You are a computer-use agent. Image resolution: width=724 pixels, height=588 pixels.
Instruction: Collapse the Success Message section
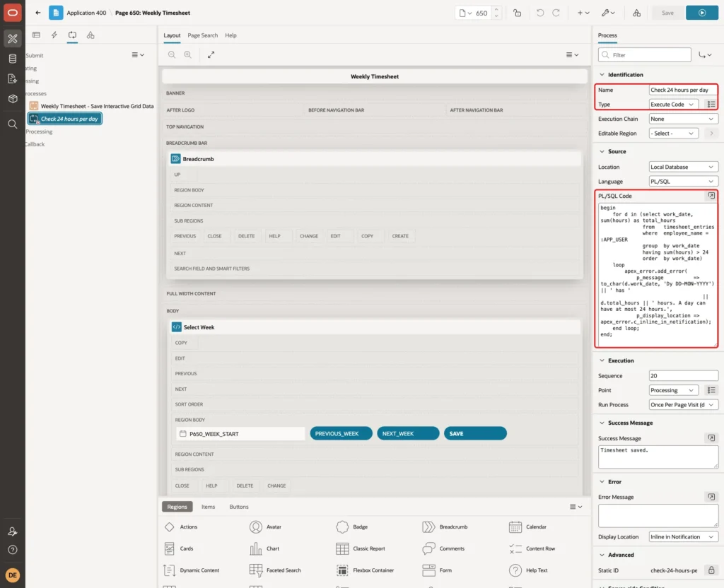click(x=602, y=423)
